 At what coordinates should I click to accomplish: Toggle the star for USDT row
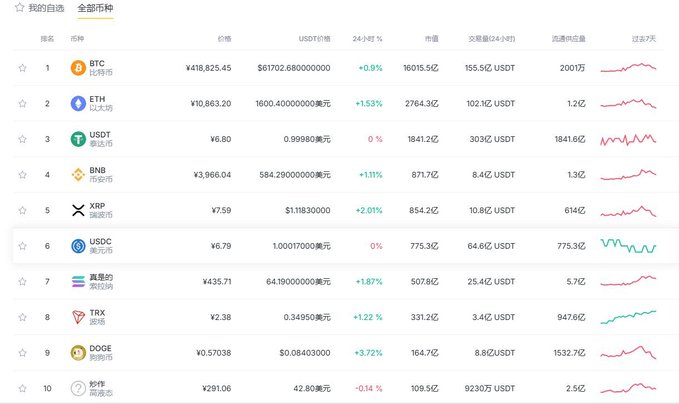[x=23, y=139]
